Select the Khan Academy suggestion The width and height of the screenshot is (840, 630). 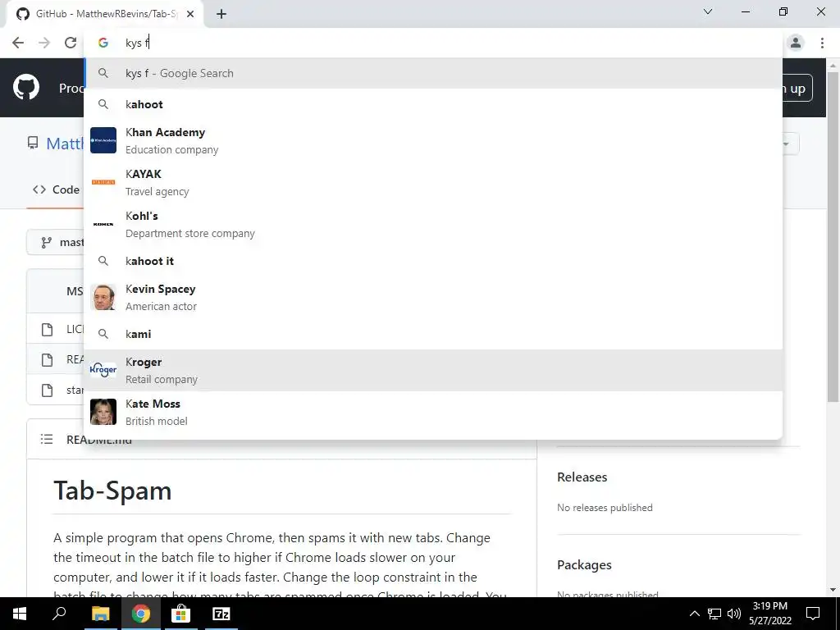pyautogui.click(x=433, y=140)
